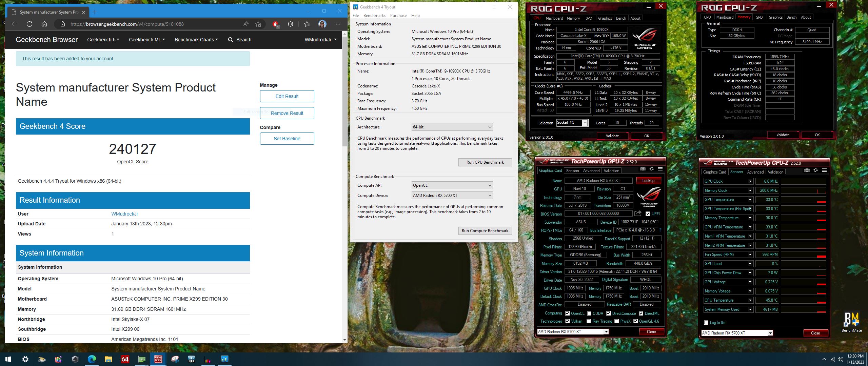Reload the Geekbench browser page
This screenshot has width=868, height=366.
click(x=29, y=24)
